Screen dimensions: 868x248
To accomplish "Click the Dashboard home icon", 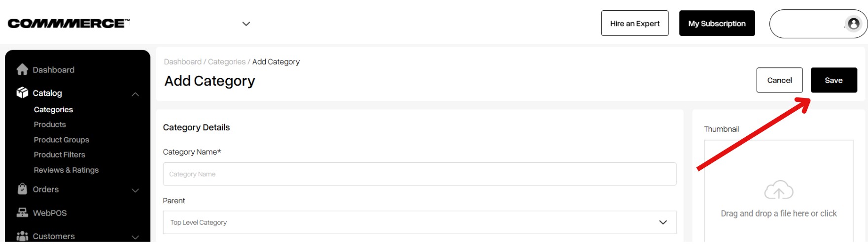I will pyautogui.click(x=22, y=69).
